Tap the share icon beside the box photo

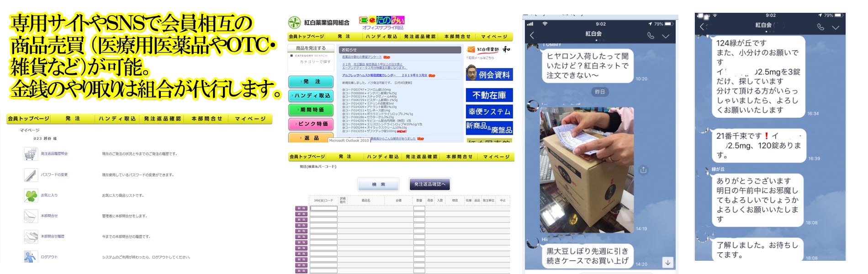point(643,170)
